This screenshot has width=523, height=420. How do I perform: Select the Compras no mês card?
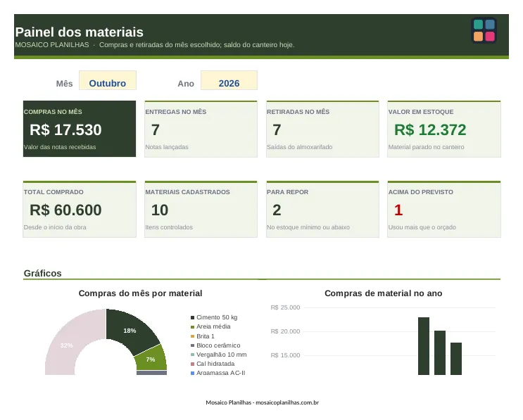[x=80, y=129]
